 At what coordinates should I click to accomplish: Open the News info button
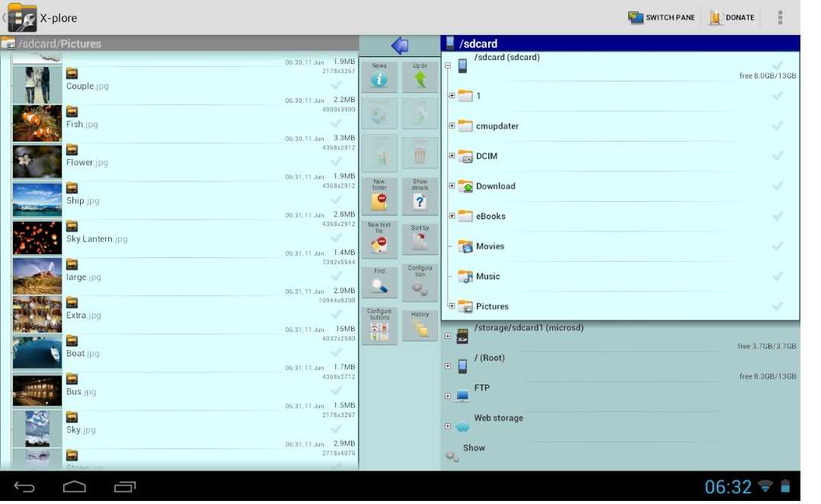[379, 77]
